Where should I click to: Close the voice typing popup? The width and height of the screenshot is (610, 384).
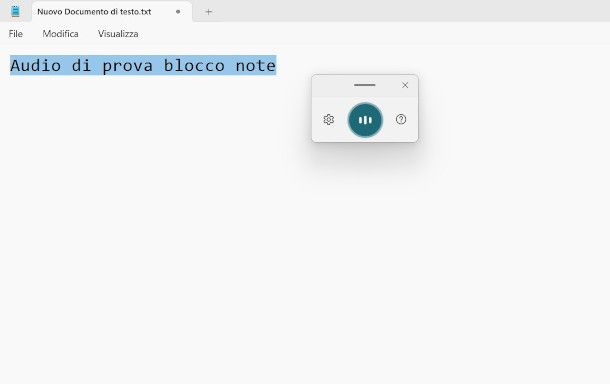click(405, 85)
